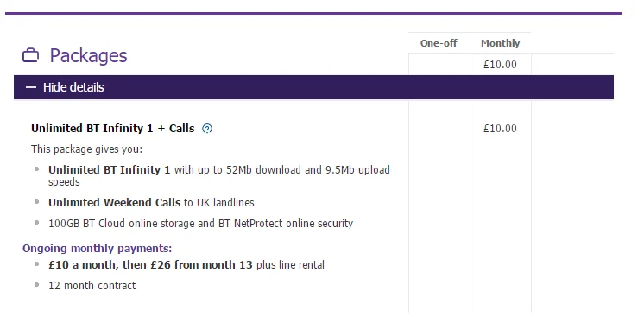644x329 pixels.
Task: Click the 'This package gives you:' text
Action: pyautogui.click(x=86, y=149)
